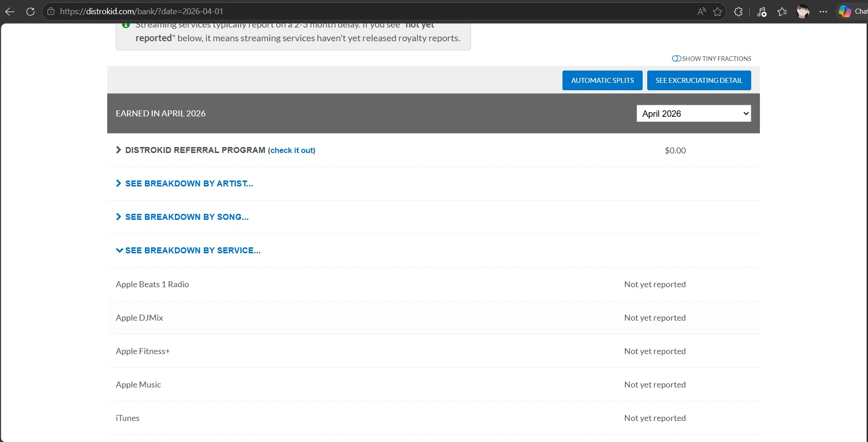Viewport: 868px width, 442px height.
Task: Select the Apple Fitness+ row label
Action: pyautogui.click(x=143, y=351)
